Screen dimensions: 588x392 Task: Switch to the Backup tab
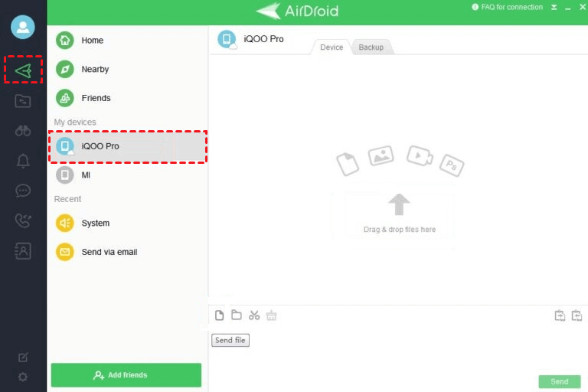pyautogui.click(x=371, y=47)
